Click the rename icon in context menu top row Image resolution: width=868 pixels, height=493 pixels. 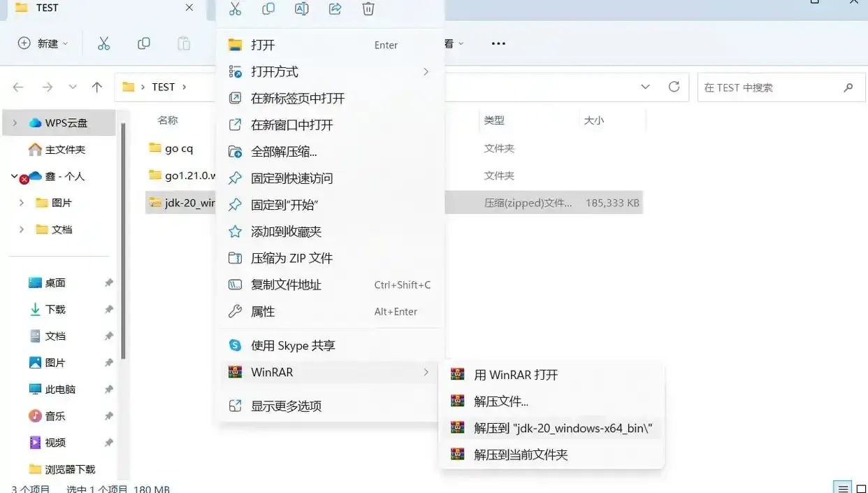click(x=301, y=8)
